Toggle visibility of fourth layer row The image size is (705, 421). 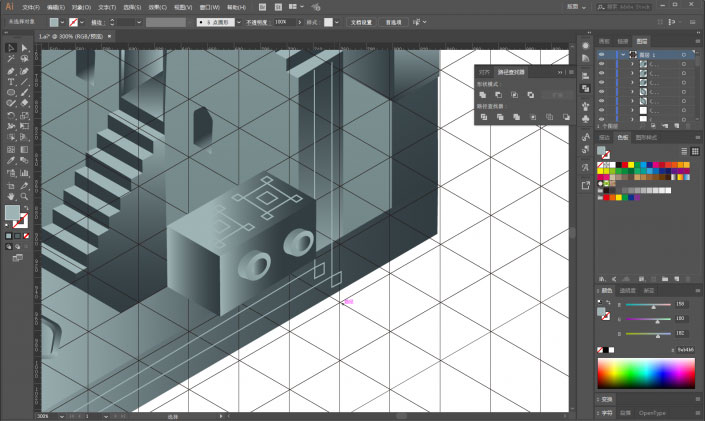[x=602, y=82]
